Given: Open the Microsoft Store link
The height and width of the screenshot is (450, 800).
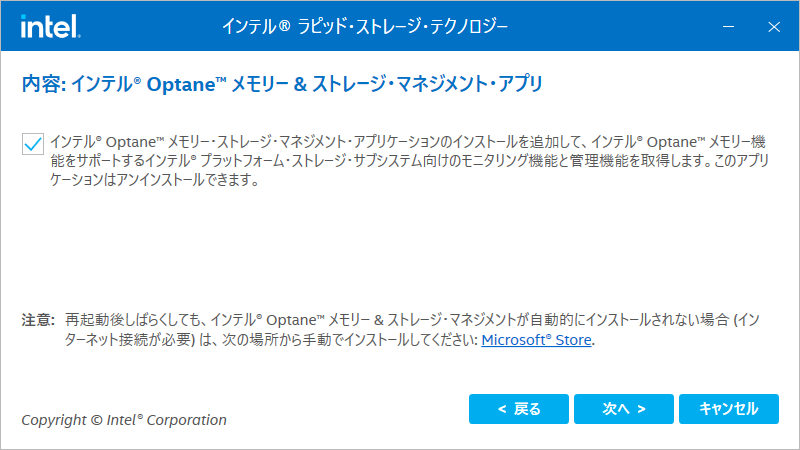Looking at the screenshot, I should [x=536, y=340].
